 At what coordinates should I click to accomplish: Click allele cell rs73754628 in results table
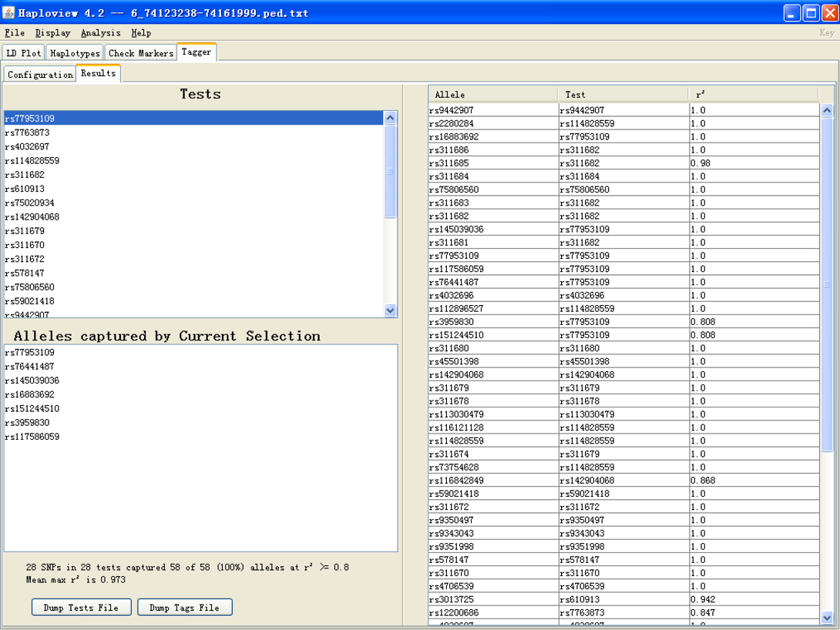[x=493, y=467]
